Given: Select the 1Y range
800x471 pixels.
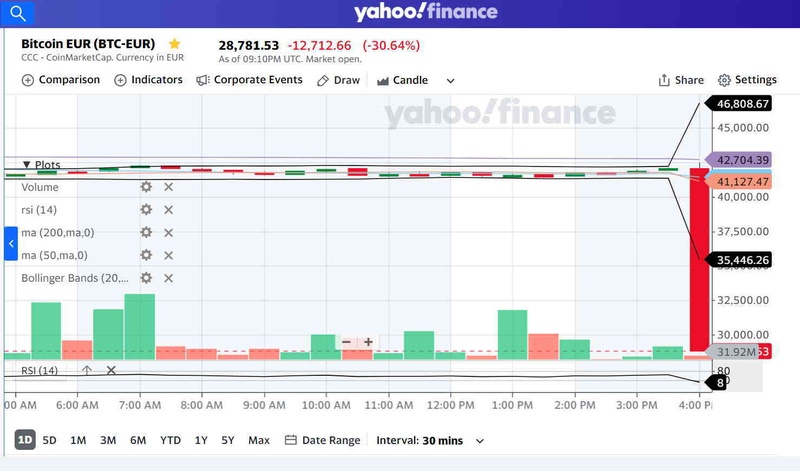Looking at the screenshot, I should (x=201, y=440).
